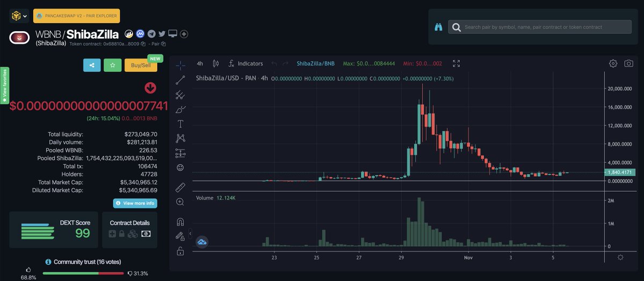Click the Buy/Sell button

141,65
